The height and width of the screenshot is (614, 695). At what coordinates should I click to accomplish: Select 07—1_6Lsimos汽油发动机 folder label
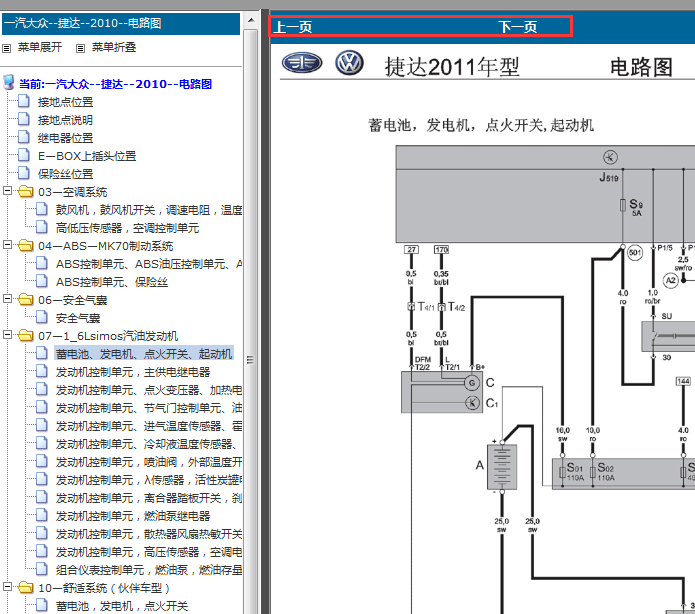point(108,336)
